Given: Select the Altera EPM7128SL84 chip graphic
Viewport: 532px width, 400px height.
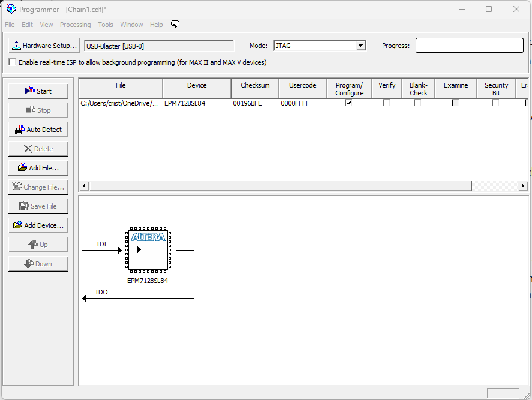Looking at the screenshot, I should (148, 249).
